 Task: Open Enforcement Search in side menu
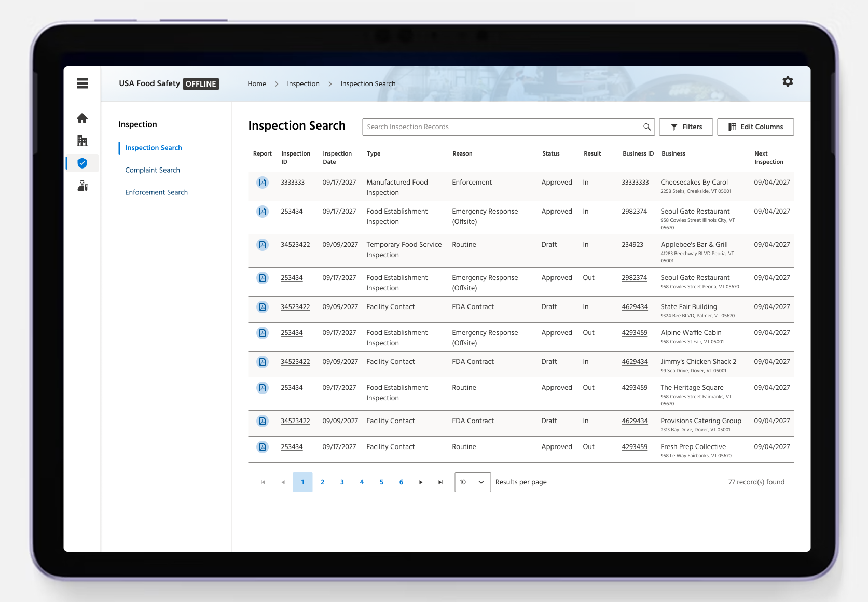pyautogui.click(x=156, y=192)
